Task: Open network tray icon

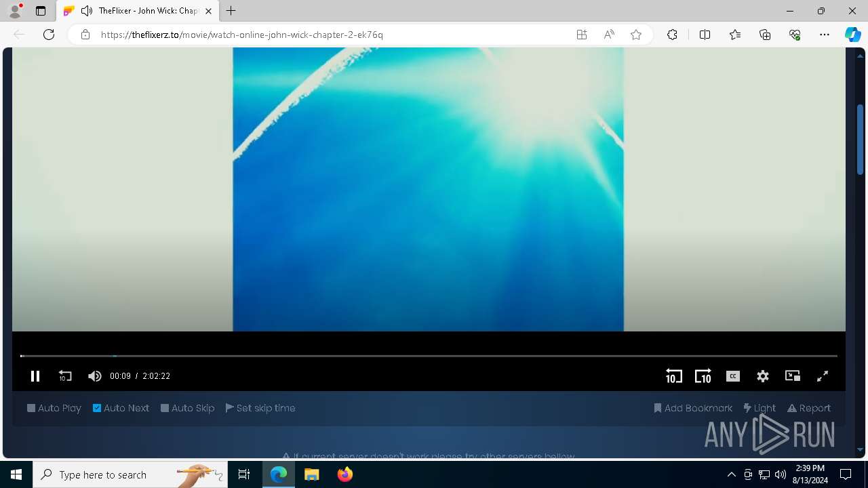Action: (x=764, y=474)
